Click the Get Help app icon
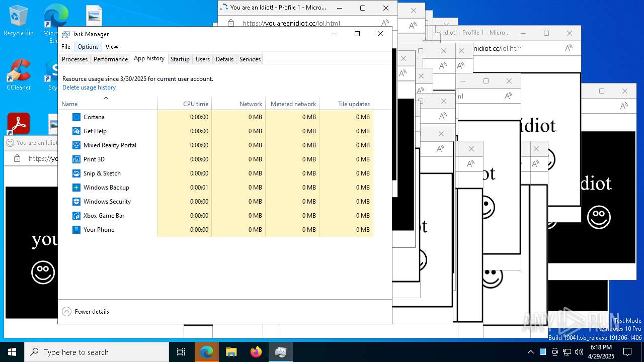This screenshot has width=644, height=362. (76, 131)
